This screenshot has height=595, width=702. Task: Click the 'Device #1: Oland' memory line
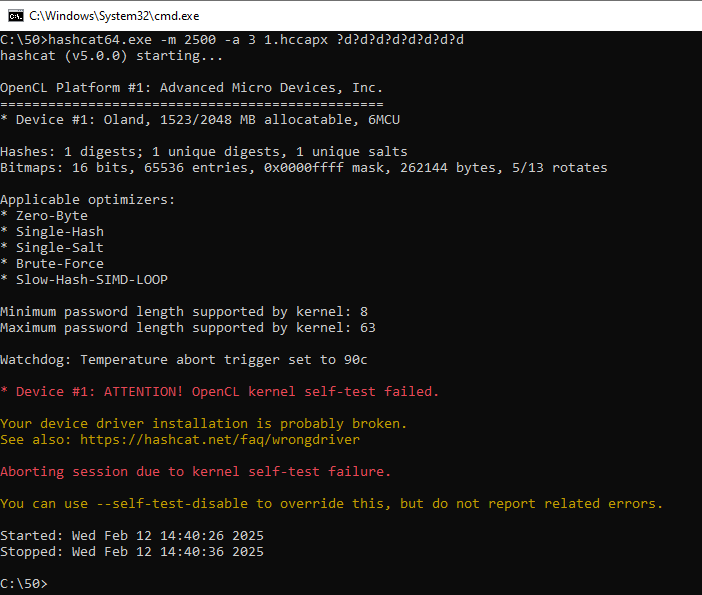pyautogui.click(x=200, y=120)
